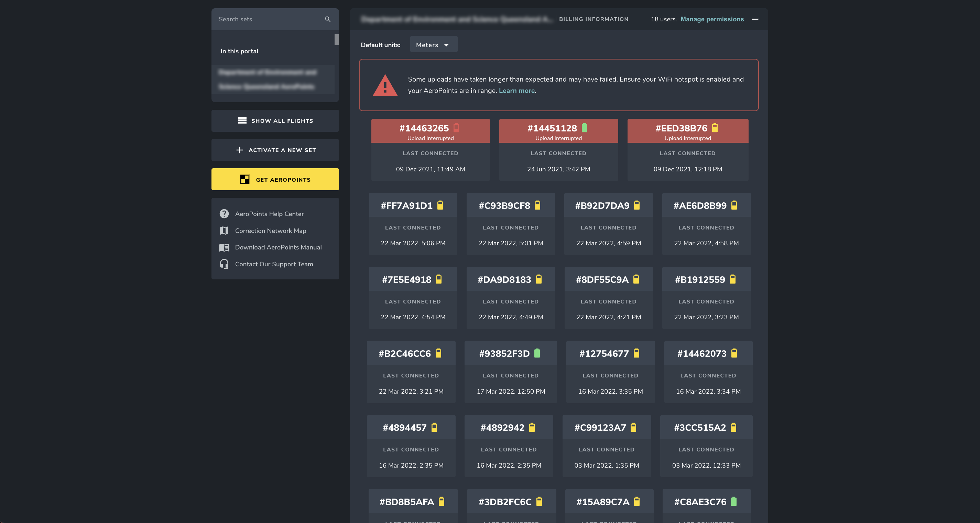Click Activate a New Set button

tap(275, 150)
